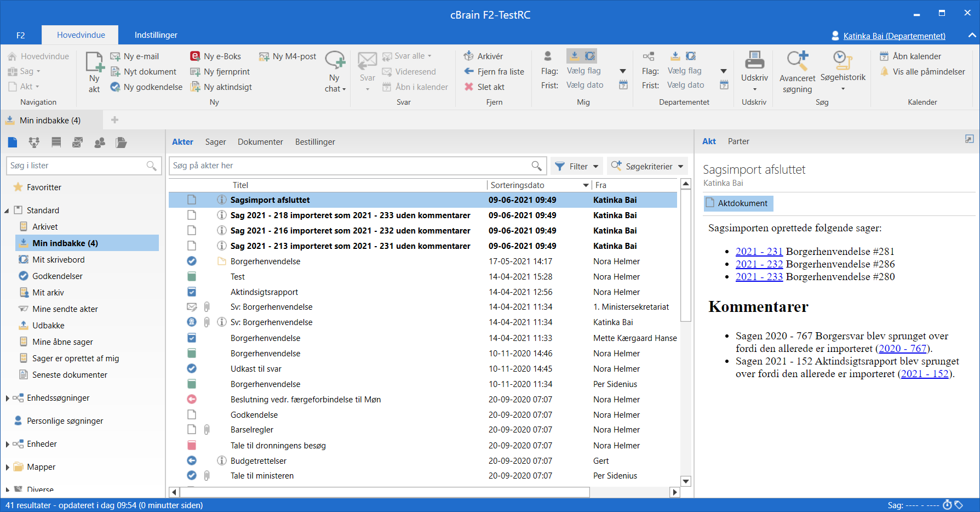Pop out the preview pane window icon

(x=970, y=139)
